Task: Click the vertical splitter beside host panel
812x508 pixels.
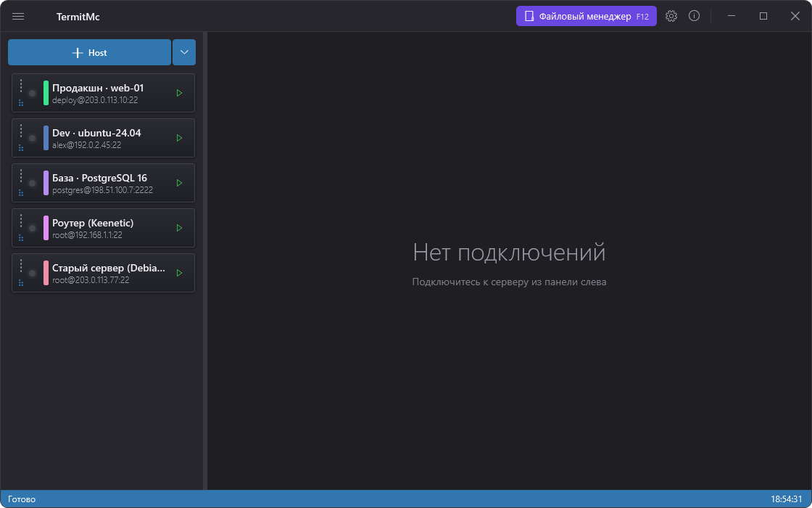Action: [205, 261]
